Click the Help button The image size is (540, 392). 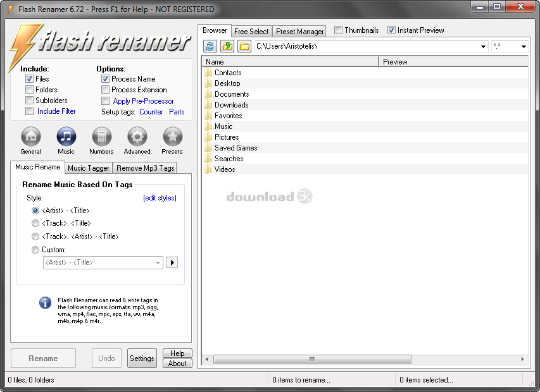[x=177, y=353]
